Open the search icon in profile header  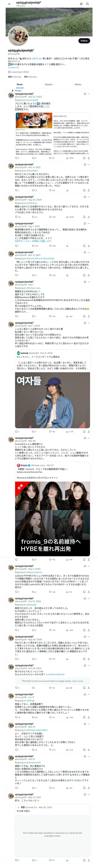88,4
